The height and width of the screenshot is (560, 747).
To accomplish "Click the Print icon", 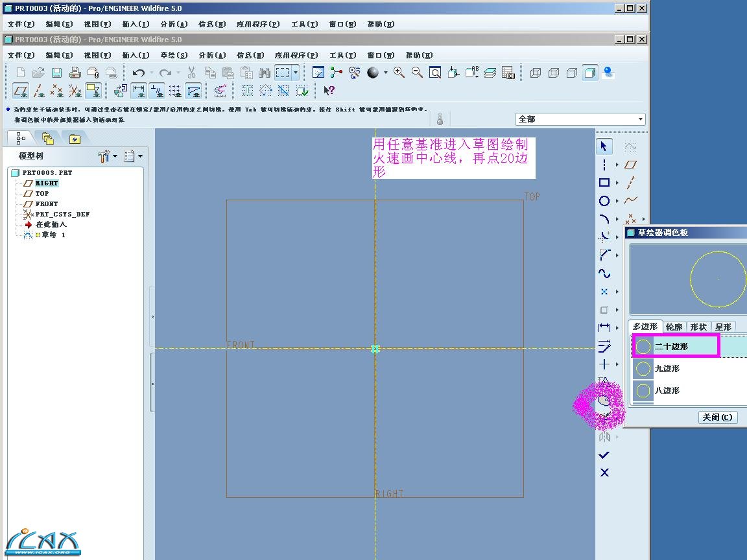I will pos(75,73).
